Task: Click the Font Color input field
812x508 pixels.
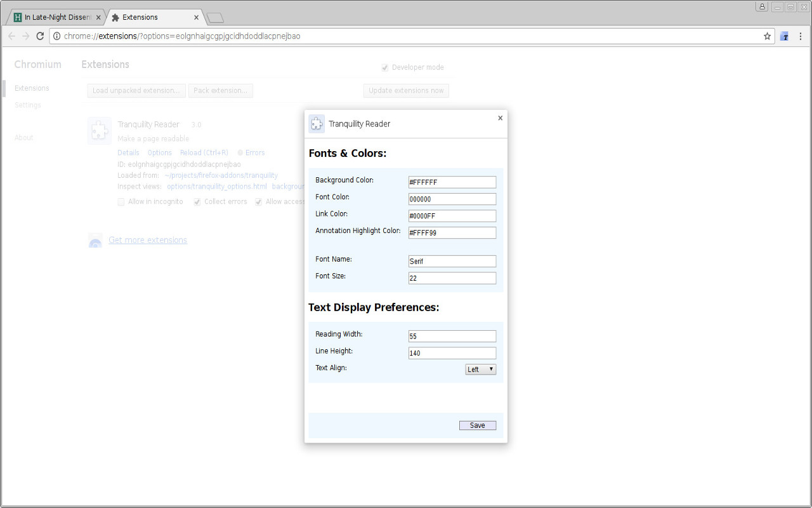Action: click(452, 199)
